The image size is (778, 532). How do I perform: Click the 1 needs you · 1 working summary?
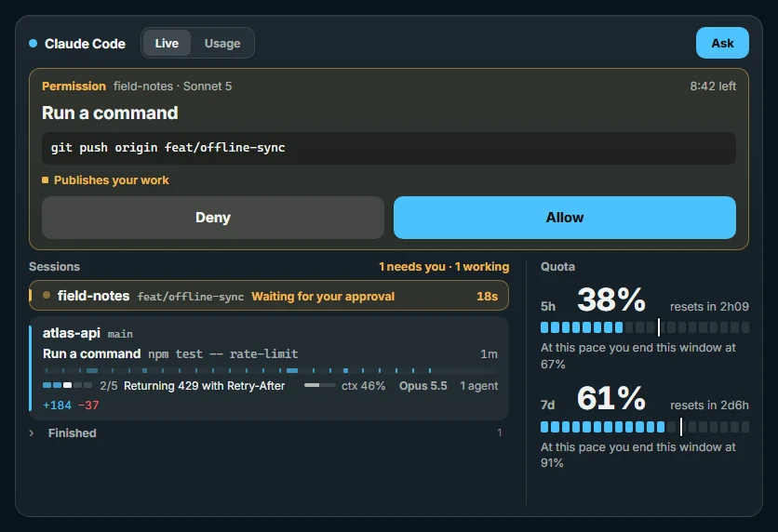pyautogui.click(x=444, y=266)
